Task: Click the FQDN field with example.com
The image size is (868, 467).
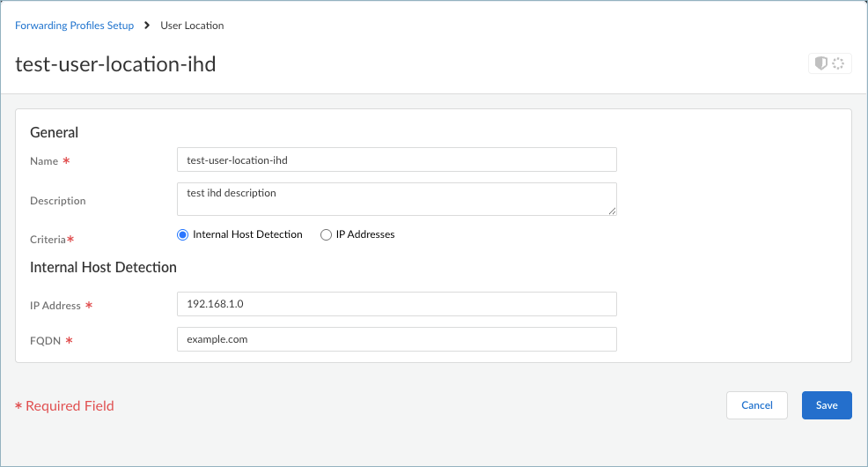Action: click(x=396, y=339)
